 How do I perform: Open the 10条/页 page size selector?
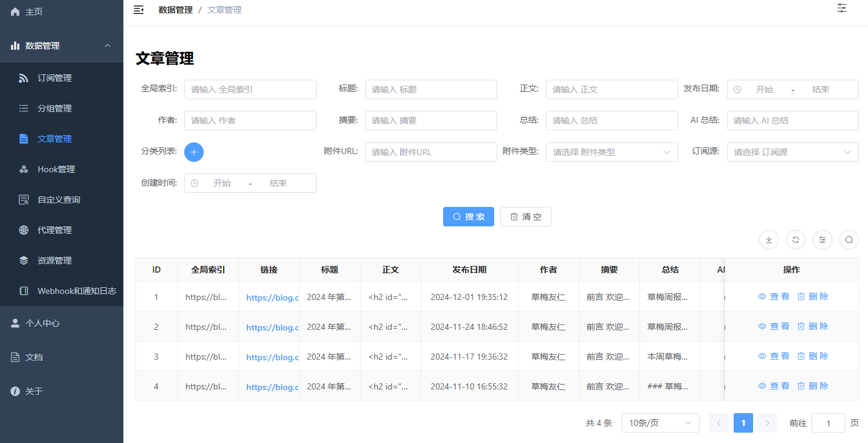pyautogui.click(x=660, y=423)
